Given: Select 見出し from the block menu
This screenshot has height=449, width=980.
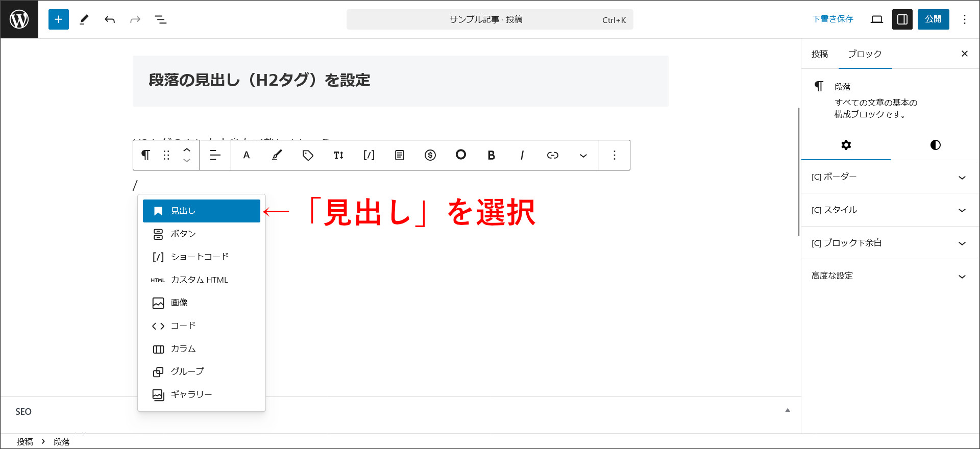Looking at the screenshot, I should tap(202, 211).
